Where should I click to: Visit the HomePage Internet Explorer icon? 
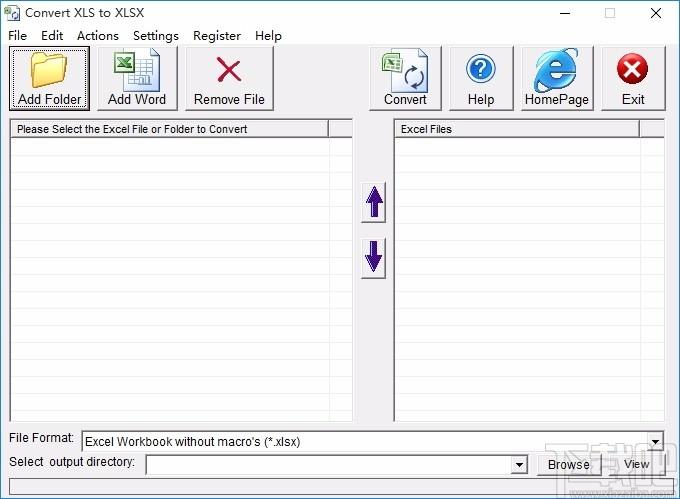coord(557,78)
